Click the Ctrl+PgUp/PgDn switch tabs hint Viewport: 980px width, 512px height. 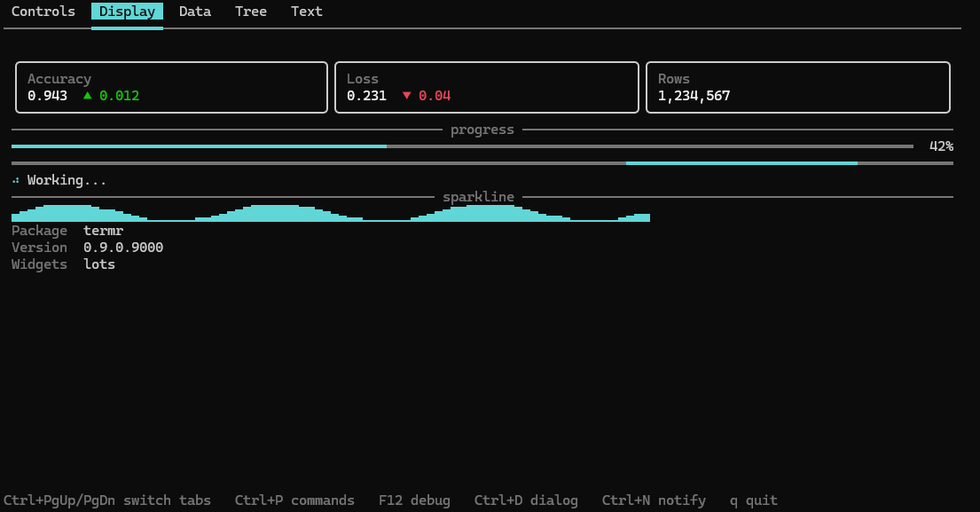(x=107, y=500)
